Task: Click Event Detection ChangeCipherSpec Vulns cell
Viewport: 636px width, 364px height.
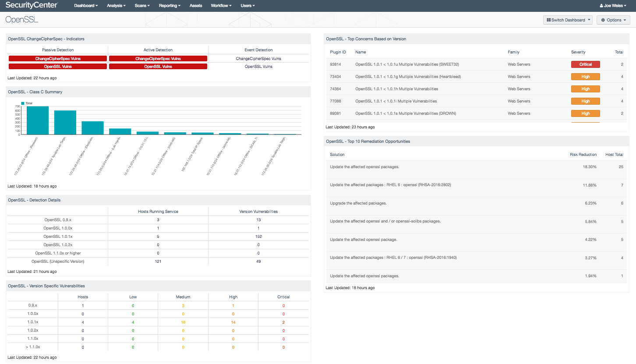Action: (258, 58)
